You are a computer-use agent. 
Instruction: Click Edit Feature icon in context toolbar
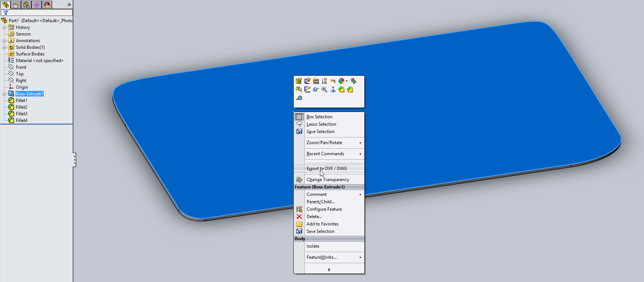299,81
